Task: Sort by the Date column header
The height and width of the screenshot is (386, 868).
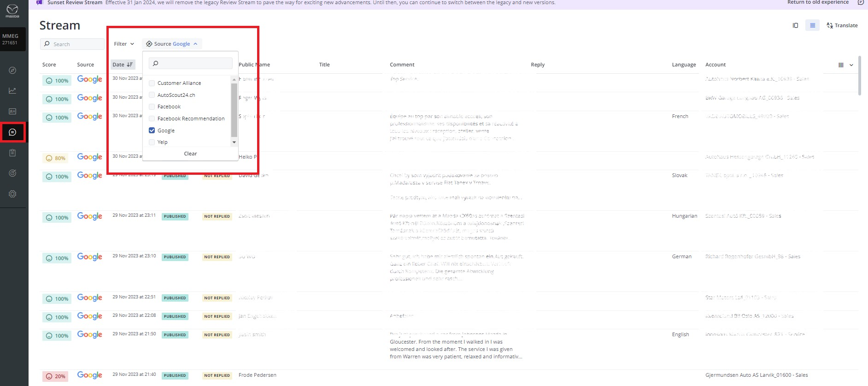Action: 123,65
